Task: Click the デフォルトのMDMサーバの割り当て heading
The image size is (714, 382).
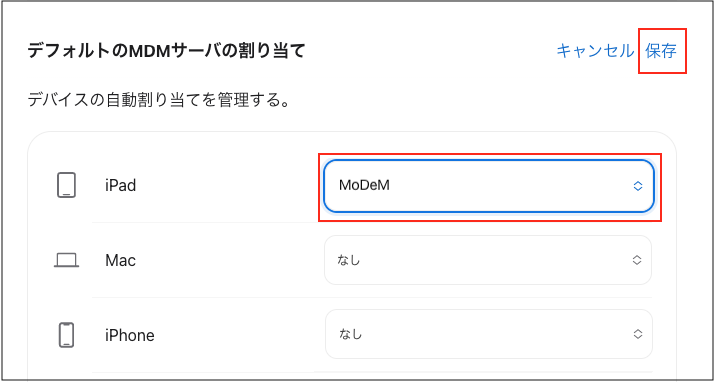Action: pyautogui.click(x=166, y=51)
